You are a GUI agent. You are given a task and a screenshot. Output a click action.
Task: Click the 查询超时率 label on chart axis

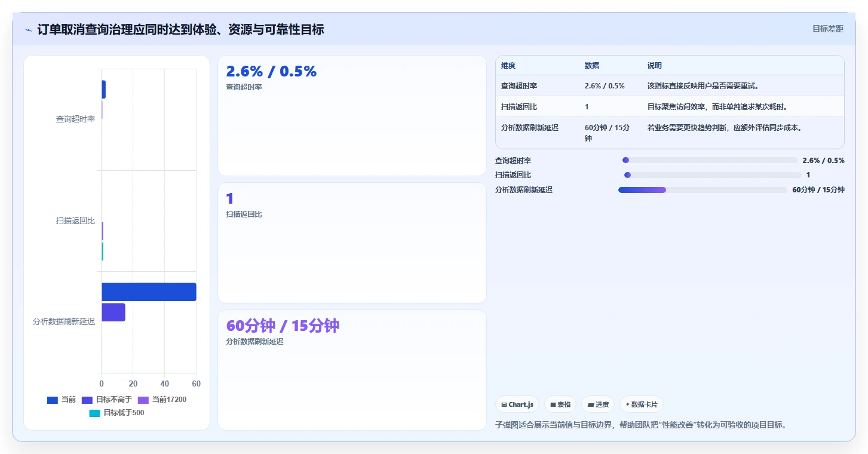(75, 119)
